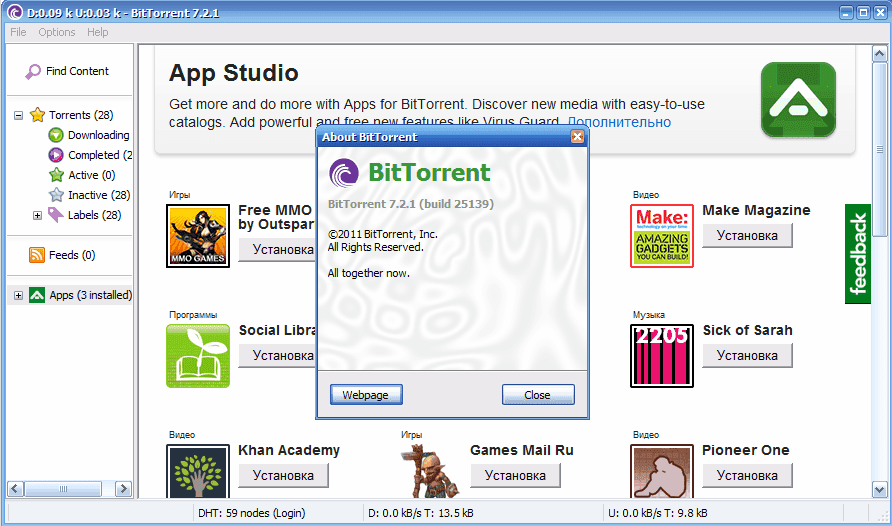Click Установка for Make Magazine
This screenshot has height=526, width=892.
pos(747,235)
